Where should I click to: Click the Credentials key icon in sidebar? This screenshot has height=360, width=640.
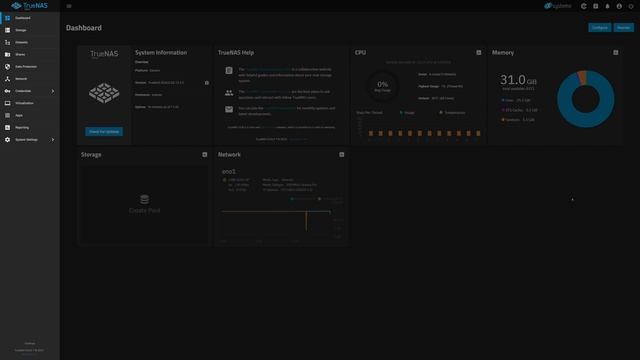pos(7,91)
